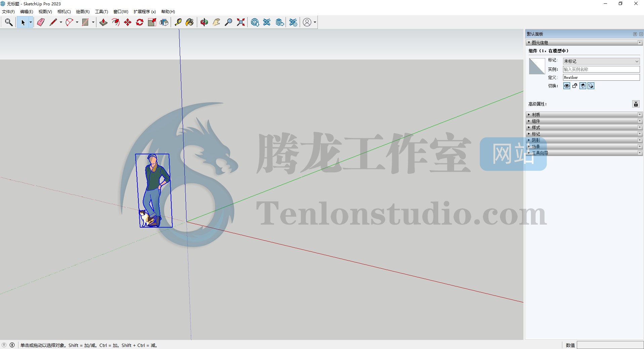Select the Heather figure component in viewport
This screenshot has height=349, width=644.
[154, 190]
